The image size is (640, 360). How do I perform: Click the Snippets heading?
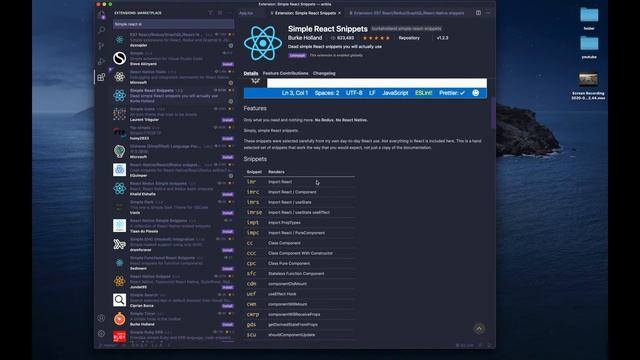coord(255,159)
